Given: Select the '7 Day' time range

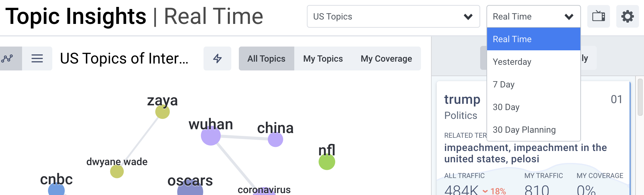Looking at the screenshot, I should point(503,84).
